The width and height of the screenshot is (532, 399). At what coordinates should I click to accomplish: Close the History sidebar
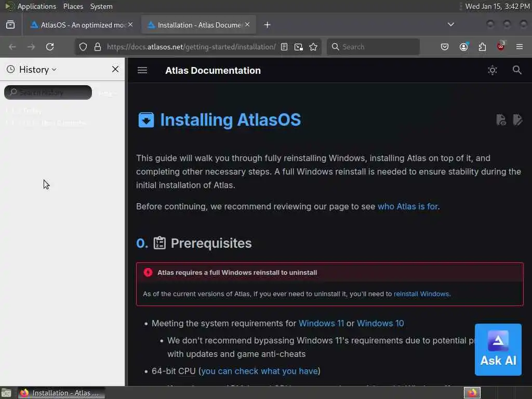tap(115, 69)
